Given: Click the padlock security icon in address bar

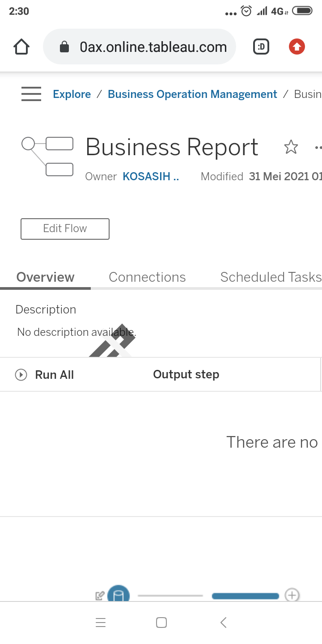Looking at the screenshot, I should 64,46.
